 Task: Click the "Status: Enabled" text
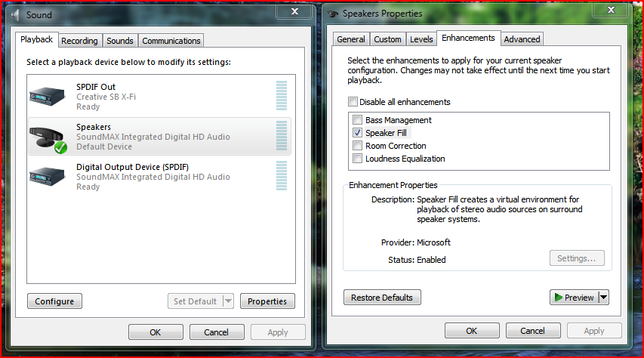417,260
